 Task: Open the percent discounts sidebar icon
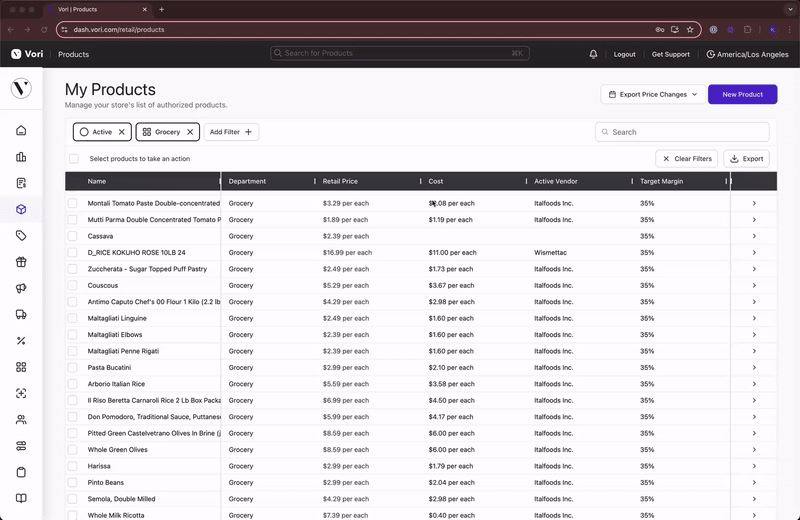tap(21, 341)
